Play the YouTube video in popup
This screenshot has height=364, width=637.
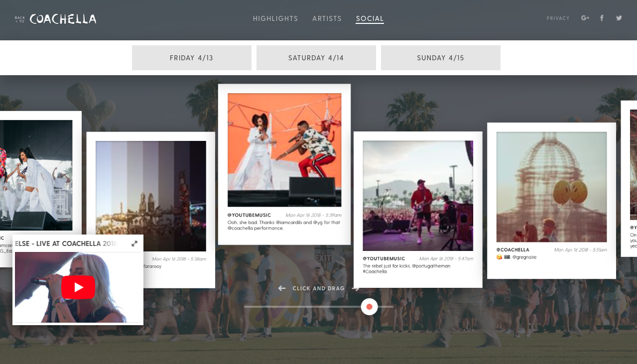[78, 287]
